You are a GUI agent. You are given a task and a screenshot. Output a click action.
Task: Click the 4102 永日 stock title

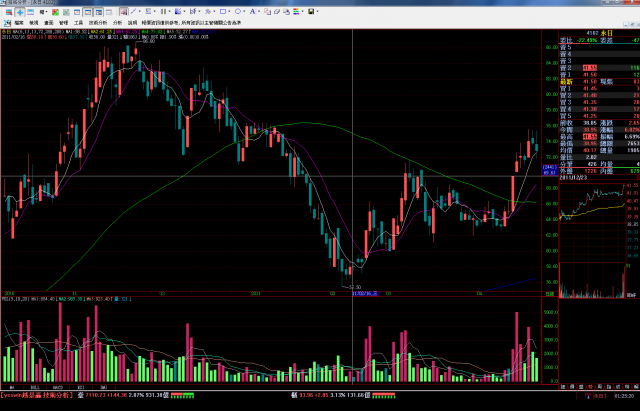(599, 33)
